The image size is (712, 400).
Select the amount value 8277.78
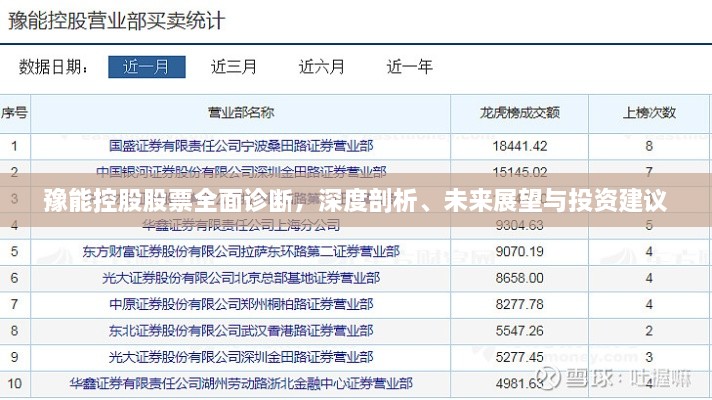519,304
